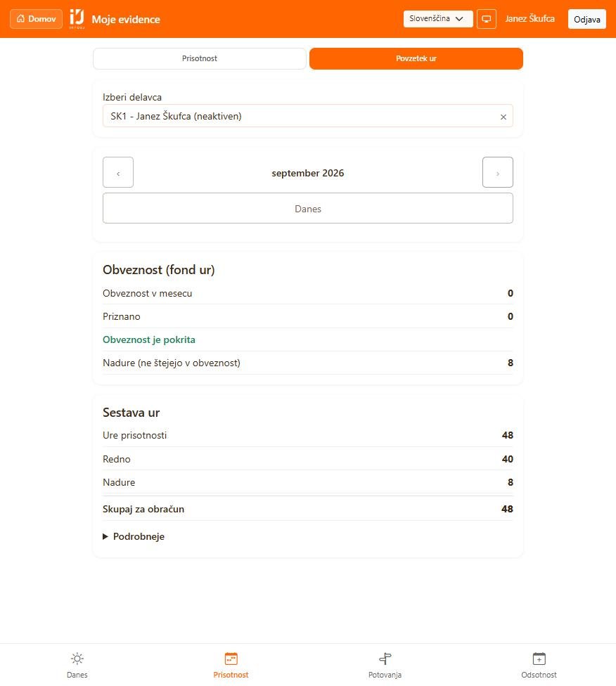The width and height of the screenshot is (616, 686).
Task: Select the Povzetek ur tab
Action: pos(416,58)
